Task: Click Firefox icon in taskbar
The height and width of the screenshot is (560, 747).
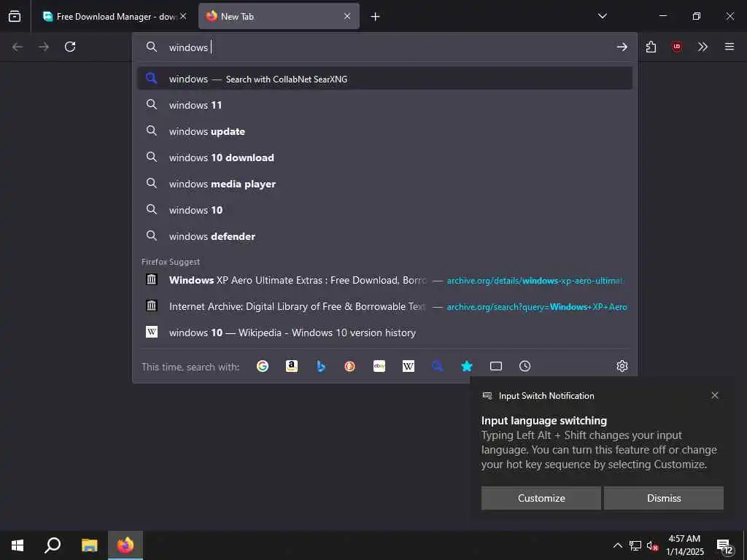Action: 125,545
